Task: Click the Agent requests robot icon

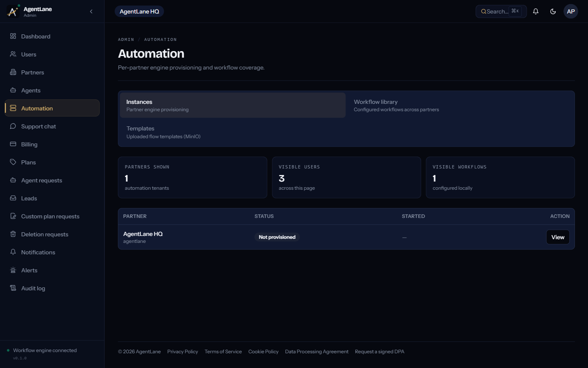Action: coord(13,180)
